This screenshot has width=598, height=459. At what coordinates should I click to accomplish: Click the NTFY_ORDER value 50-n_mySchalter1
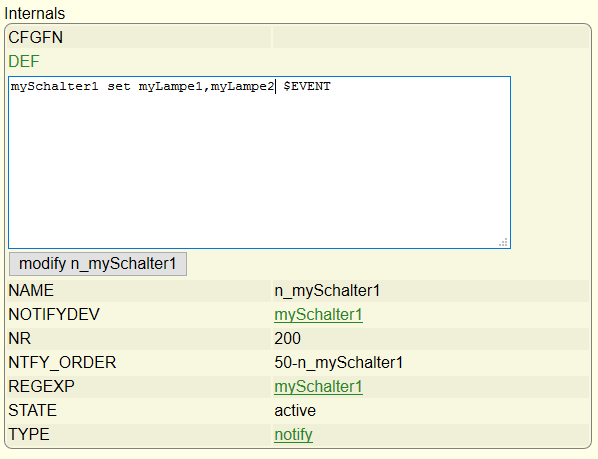coord(339,363)
